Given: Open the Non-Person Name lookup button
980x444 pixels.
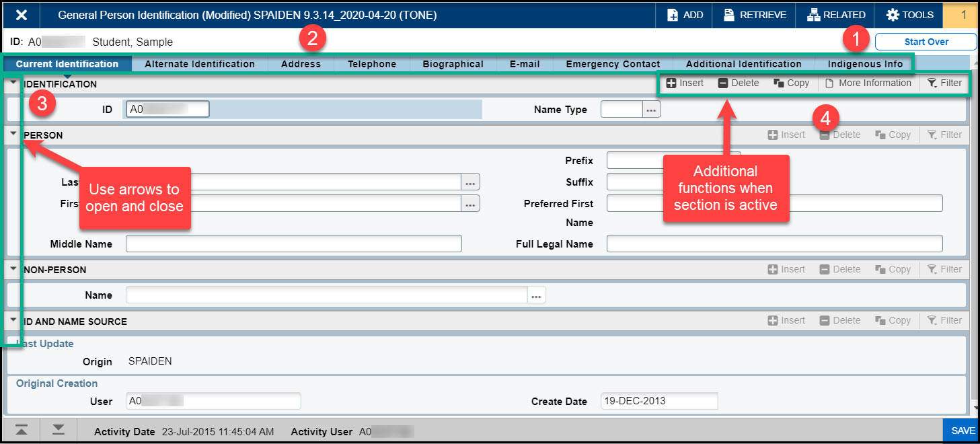Looking at the screenshot, I should click(536, 295).
